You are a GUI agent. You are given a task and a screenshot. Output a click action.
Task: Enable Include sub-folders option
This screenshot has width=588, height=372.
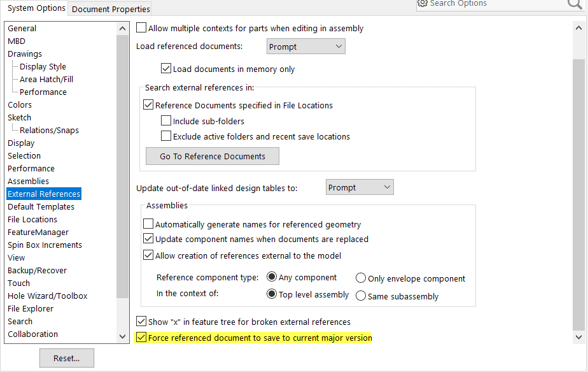click(x=165, y=120)
